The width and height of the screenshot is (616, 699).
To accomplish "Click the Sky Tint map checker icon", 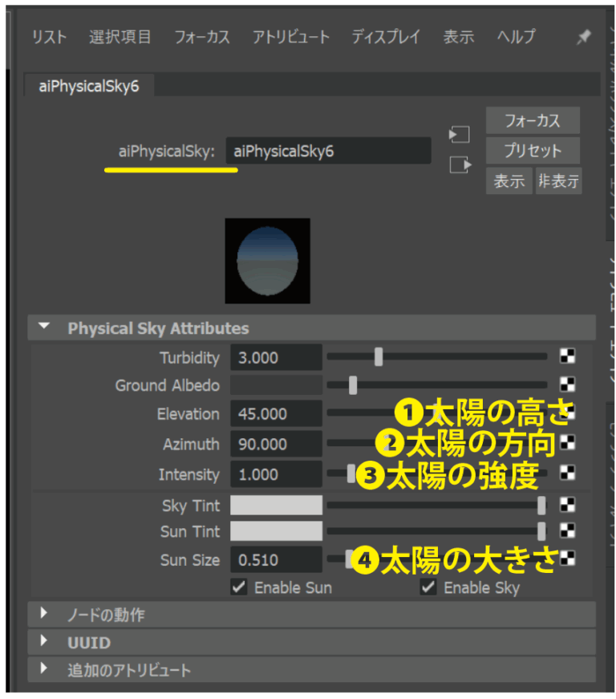I will [567, 505].
